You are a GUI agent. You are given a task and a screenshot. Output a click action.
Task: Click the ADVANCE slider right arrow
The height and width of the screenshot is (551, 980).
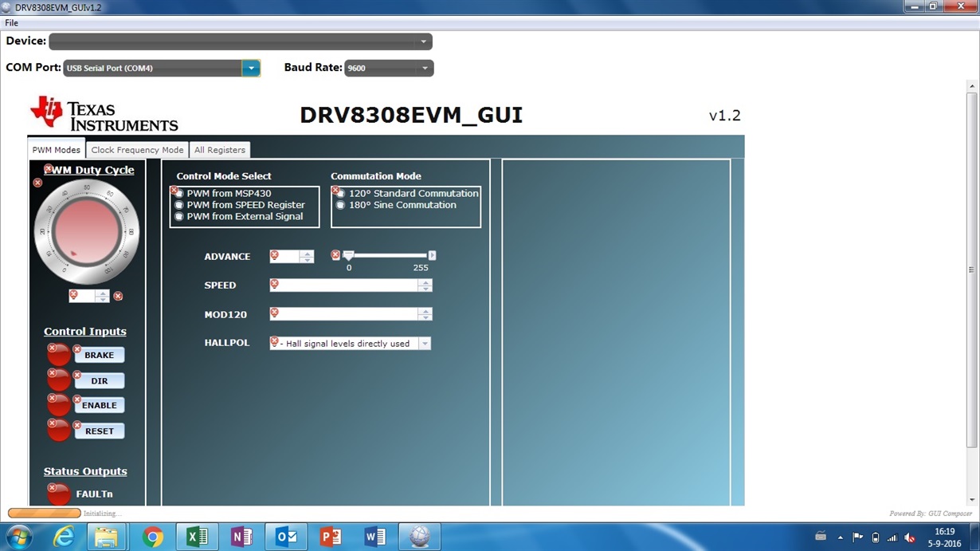point(433,255)
